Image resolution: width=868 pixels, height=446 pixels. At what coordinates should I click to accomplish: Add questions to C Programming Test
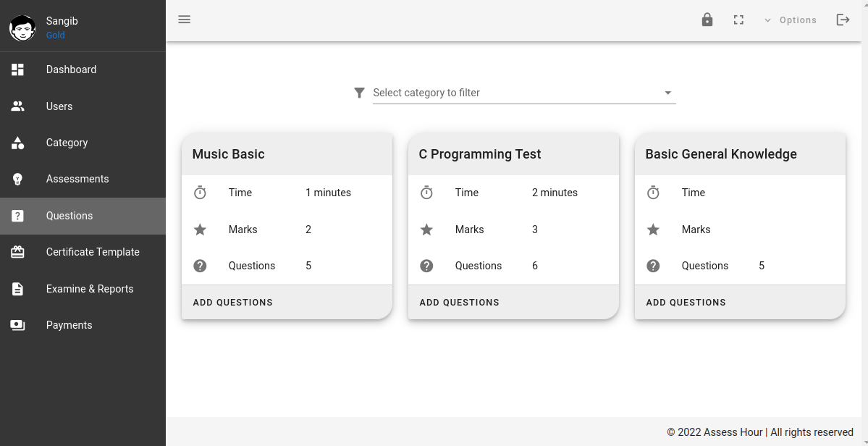(x=460, y=303)
